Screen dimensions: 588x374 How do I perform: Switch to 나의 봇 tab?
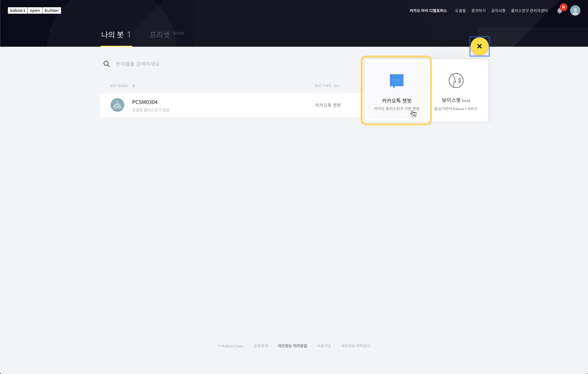pyautogui.click(x=116, y=35)
